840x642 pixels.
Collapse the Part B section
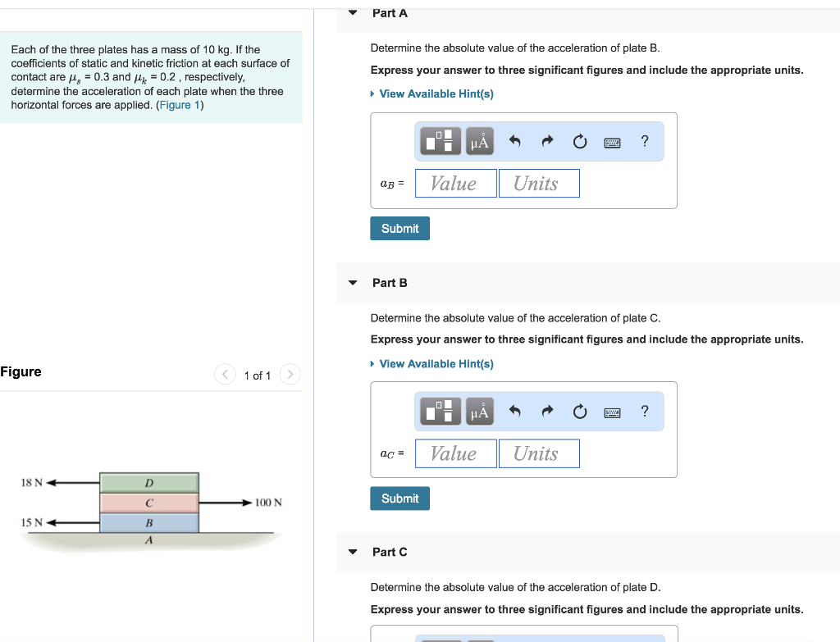[x=352, y=282]
